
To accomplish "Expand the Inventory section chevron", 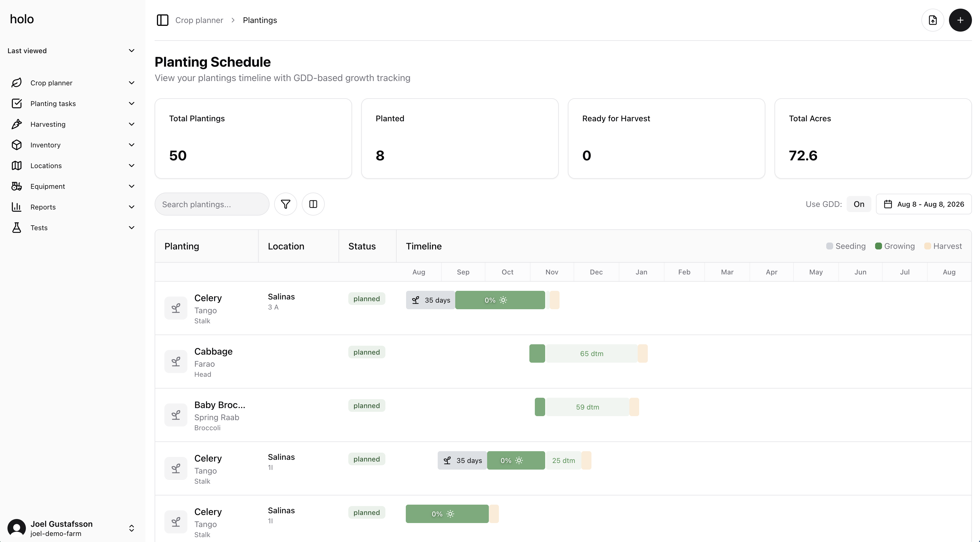I will [x=132, y=145].
